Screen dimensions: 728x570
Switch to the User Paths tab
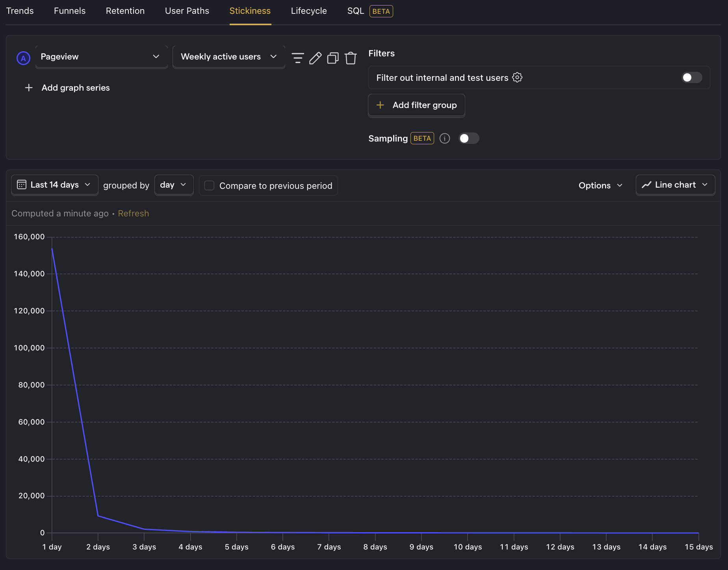187,11
